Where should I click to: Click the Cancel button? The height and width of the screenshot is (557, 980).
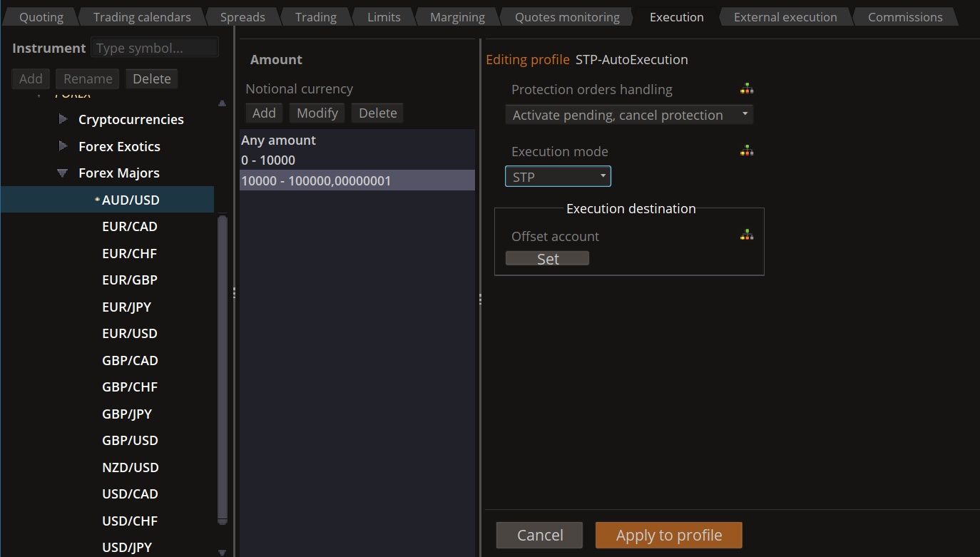point(539,535)
